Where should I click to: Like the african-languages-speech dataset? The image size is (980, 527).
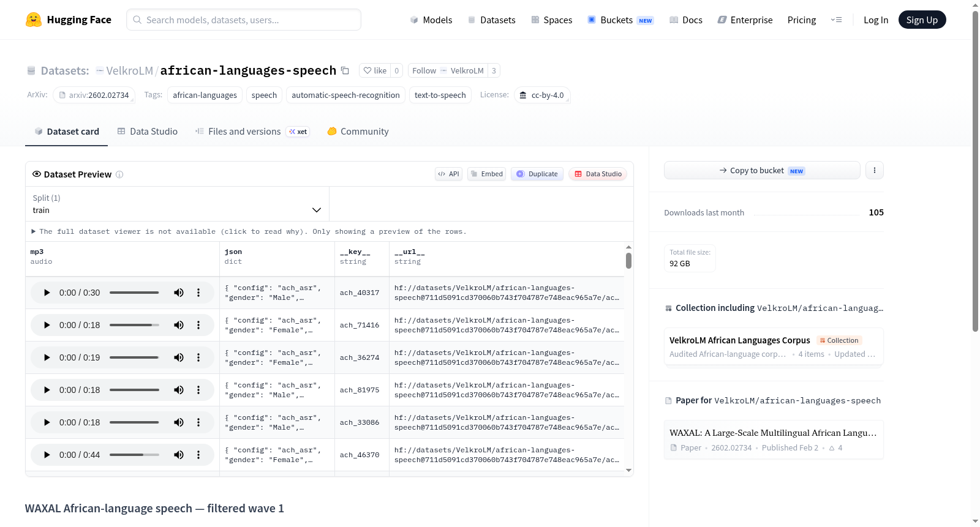click(375, 70)
